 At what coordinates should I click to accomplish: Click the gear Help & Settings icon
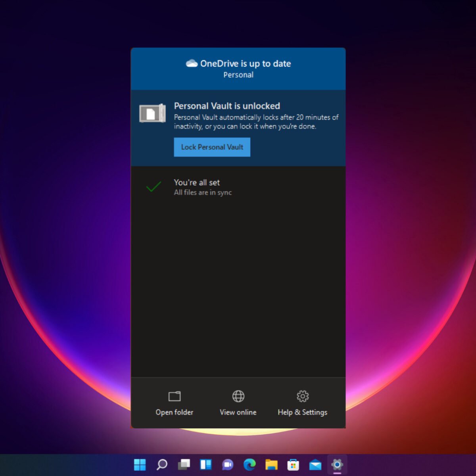click(x=303, y=396)
